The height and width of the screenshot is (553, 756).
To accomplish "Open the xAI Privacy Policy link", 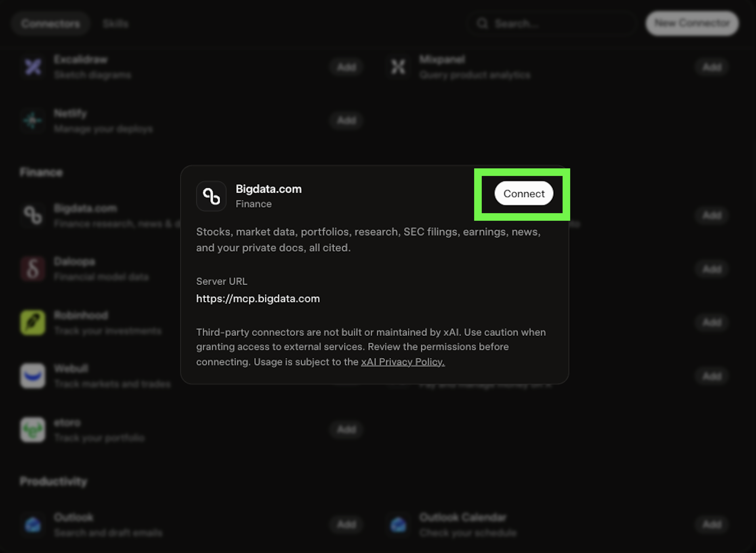I will [x=403, y=362].
